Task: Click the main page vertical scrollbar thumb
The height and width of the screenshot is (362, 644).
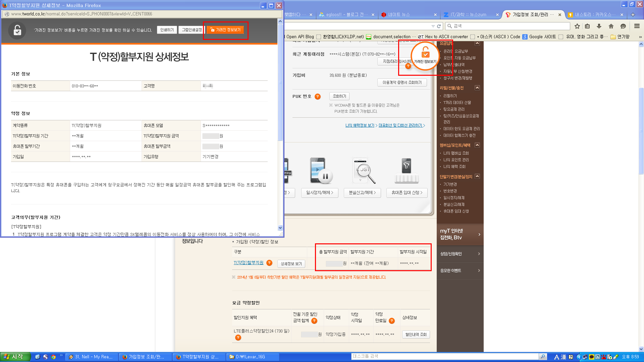Action: click(x=641, y=131)
